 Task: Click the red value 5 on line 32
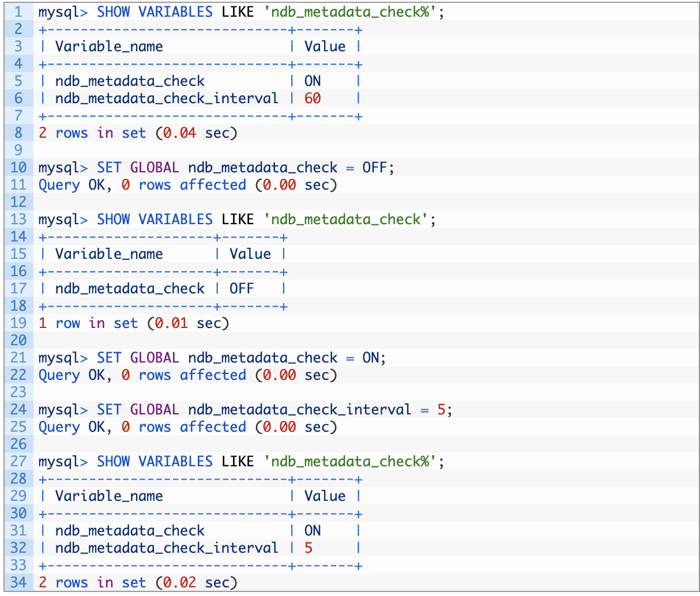click(308, 548)
